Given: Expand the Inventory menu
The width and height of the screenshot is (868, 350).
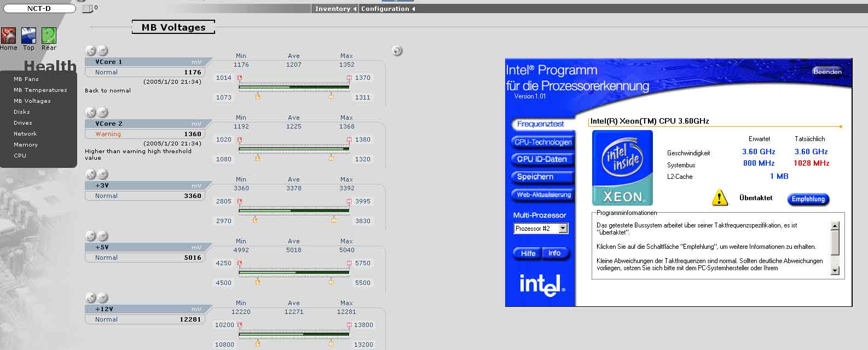Looking at the screenshot, I should tap(335, 9).
